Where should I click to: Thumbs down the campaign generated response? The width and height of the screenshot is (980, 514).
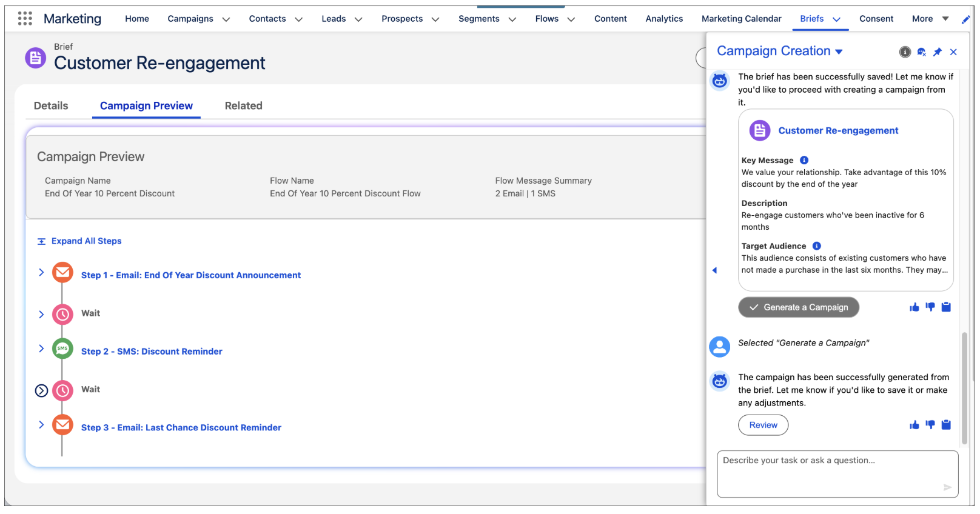point(930,425)
